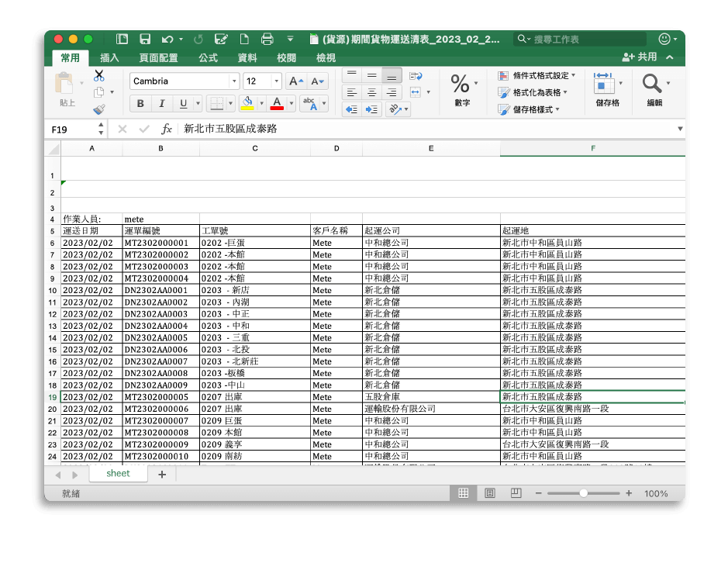Open the Insert Function fx button
The height and width of the screenshot is (563, 728).
[166, 130]
